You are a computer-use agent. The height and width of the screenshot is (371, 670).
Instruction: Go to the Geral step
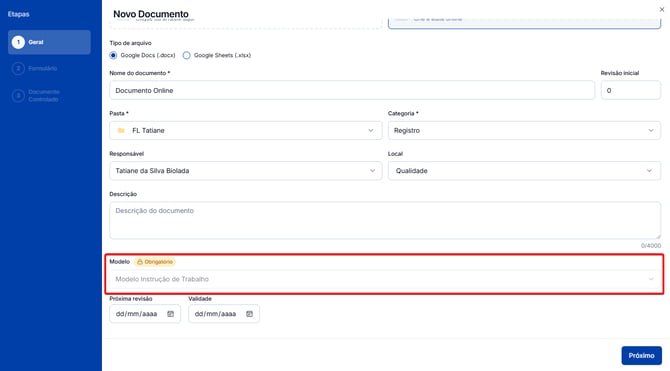(49, 42)
